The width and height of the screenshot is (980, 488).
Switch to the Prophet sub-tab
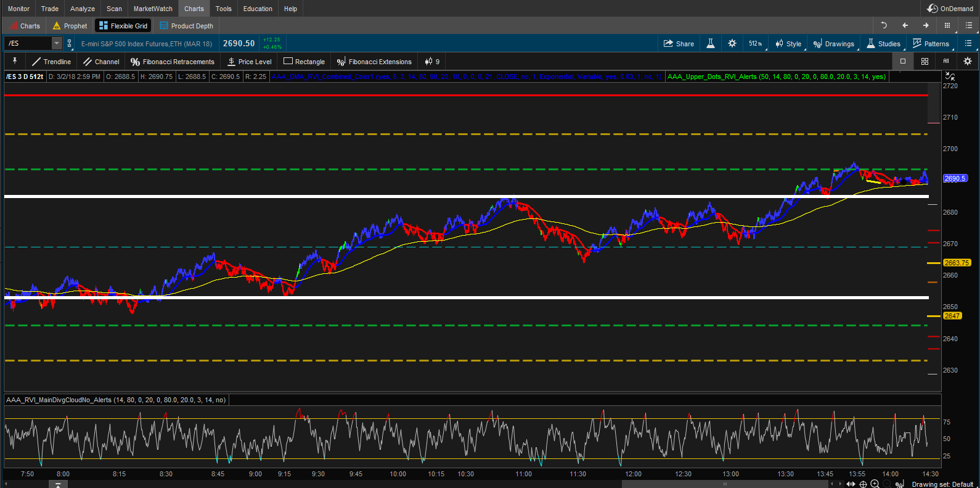tap(70, 26)
